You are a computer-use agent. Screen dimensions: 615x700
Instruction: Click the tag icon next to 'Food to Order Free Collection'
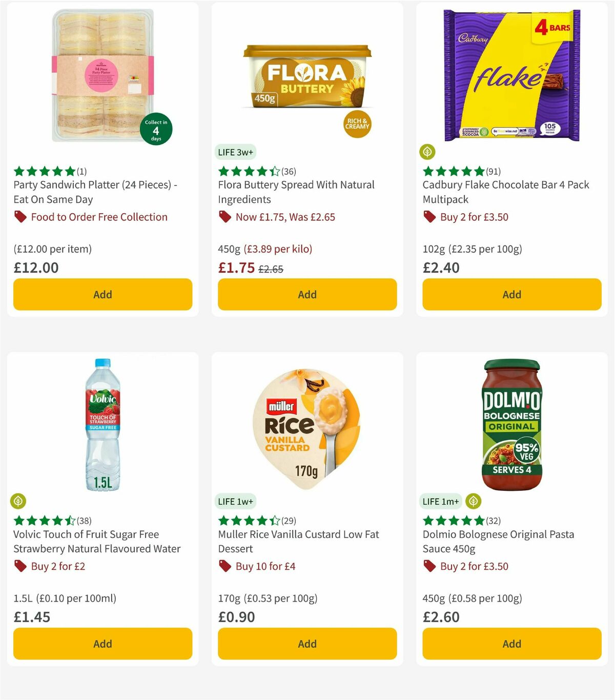tap(19, 217)
